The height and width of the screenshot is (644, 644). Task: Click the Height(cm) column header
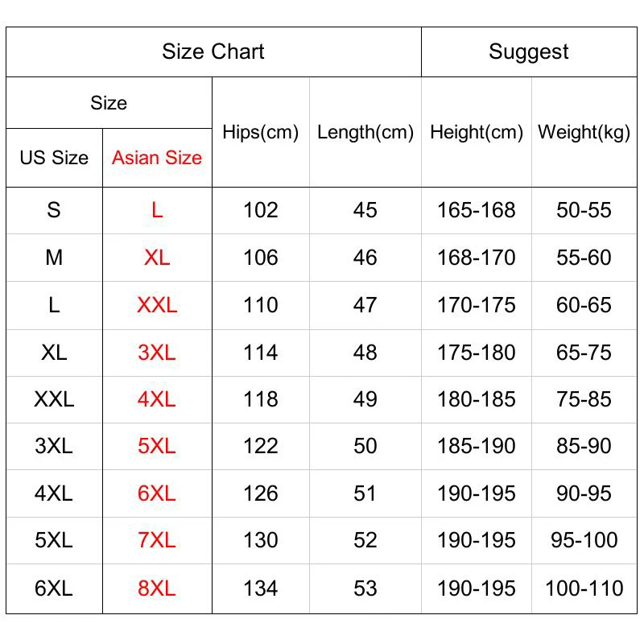click(x=477, y=132)
